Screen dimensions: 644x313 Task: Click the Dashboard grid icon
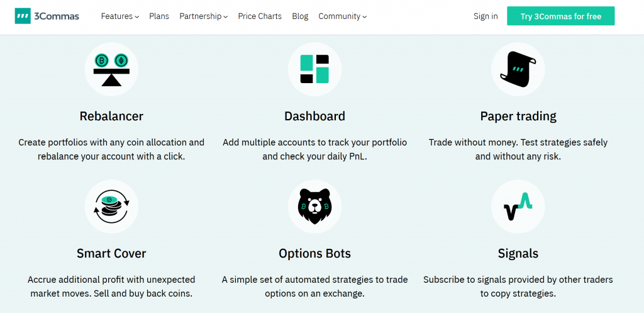(314, 69)
